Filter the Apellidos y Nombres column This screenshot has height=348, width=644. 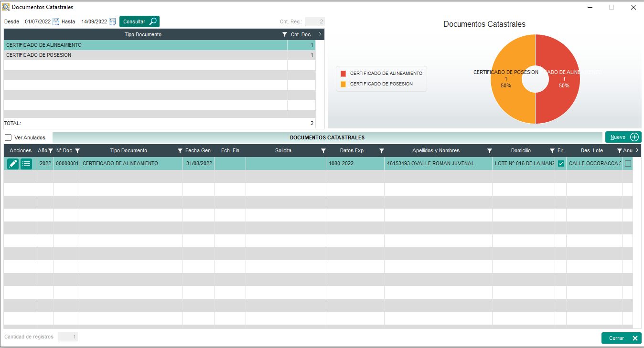[x=489, y=151]
